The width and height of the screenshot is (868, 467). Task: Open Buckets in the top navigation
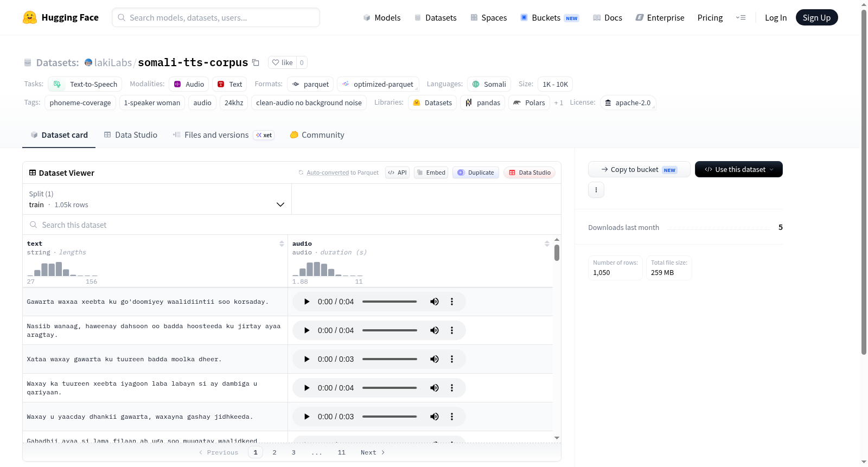[550, 17]
